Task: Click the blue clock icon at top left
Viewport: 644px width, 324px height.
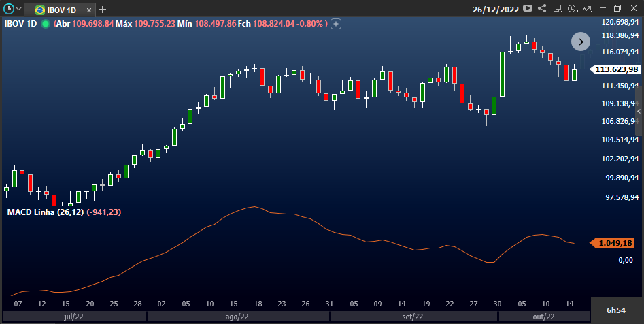Action: click(x=8, y=8)
